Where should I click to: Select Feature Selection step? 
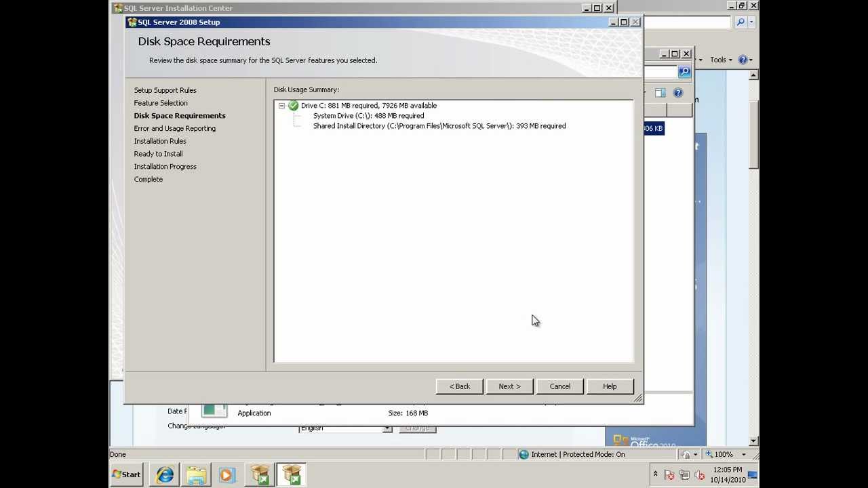(161, 103)
